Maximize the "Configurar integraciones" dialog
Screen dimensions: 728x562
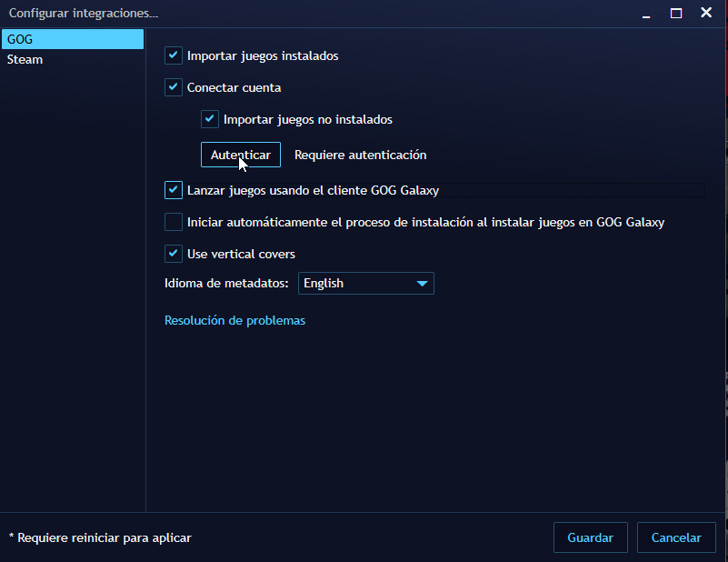674,14
